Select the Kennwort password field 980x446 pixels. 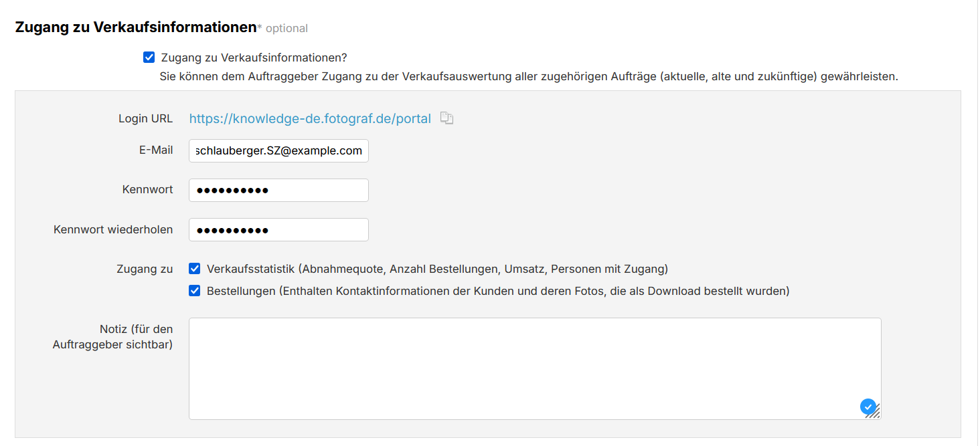[278, 190]
